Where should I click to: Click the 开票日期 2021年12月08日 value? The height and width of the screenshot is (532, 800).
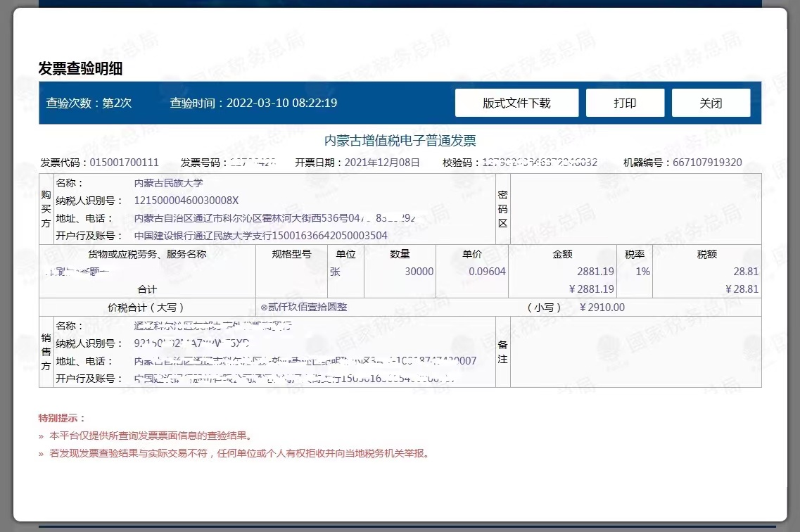tap(381, 163)
